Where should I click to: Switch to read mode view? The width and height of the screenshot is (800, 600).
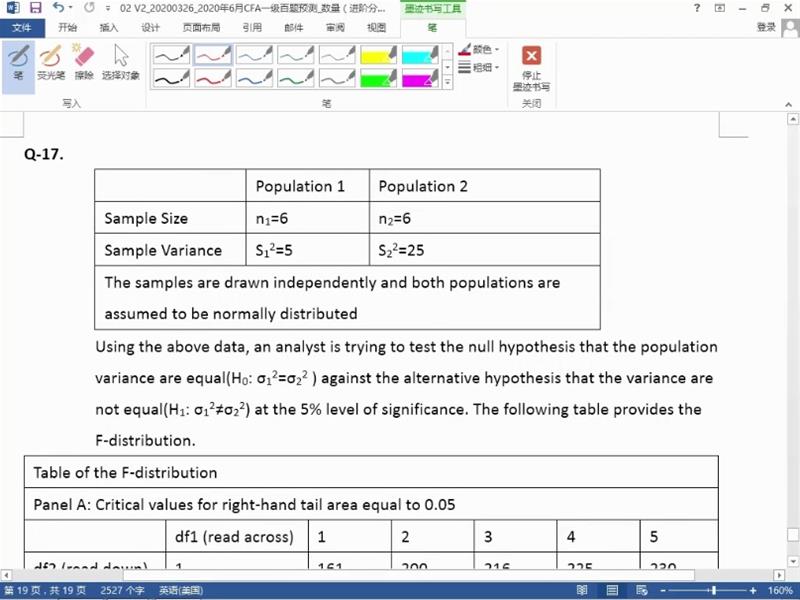[582, 591]
